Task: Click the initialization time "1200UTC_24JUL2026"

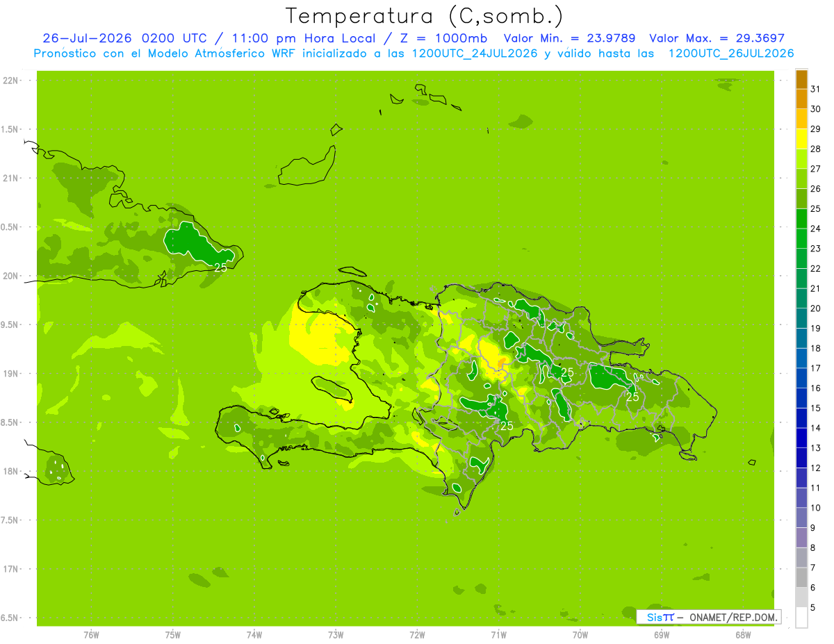Action: click(x=475, y=53)
